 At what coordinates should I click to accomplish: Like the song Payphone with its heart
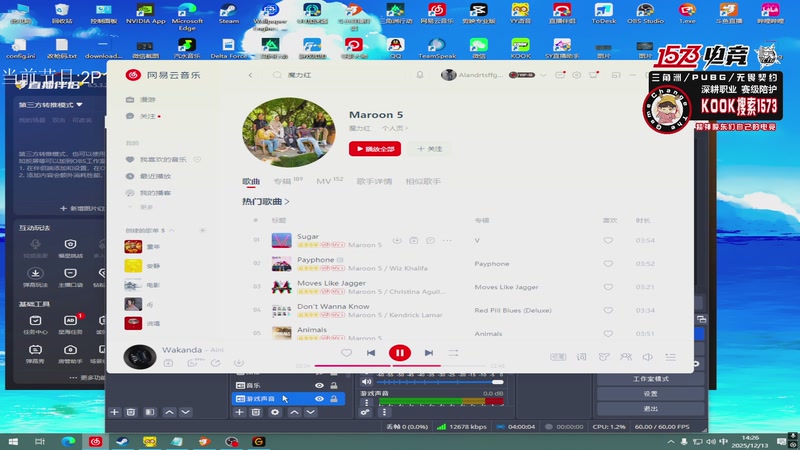(608, 263)
